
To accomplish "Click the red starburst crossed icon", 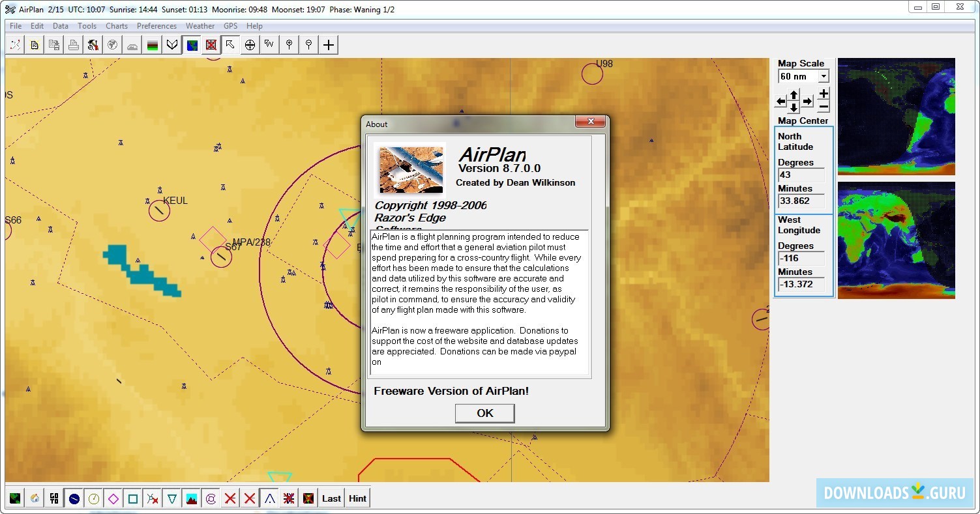I will click(289, 498).
